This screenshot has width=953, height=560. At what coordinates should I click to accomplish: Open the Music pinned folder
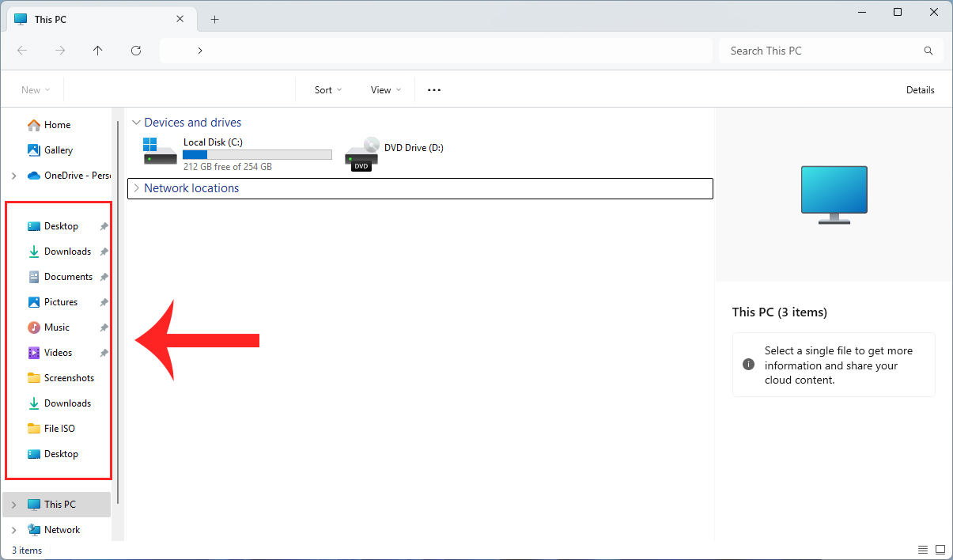coord(56,327)
